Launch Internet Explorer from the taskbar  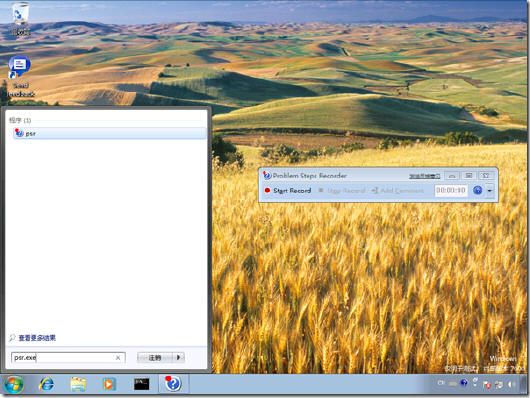[47, 384]
